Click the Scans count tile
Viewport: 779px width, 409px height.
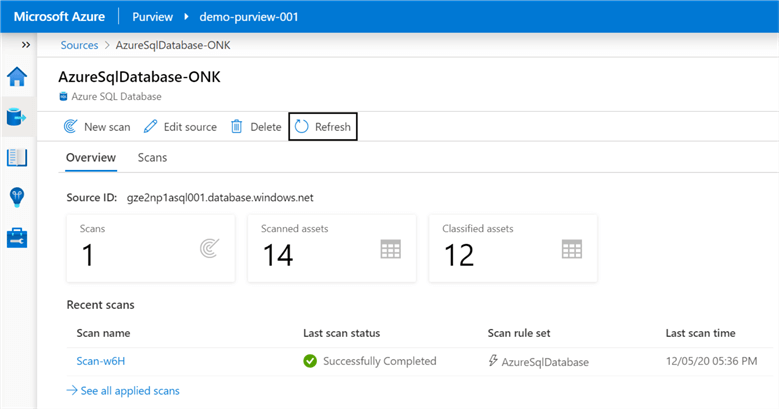coord(150,247)
